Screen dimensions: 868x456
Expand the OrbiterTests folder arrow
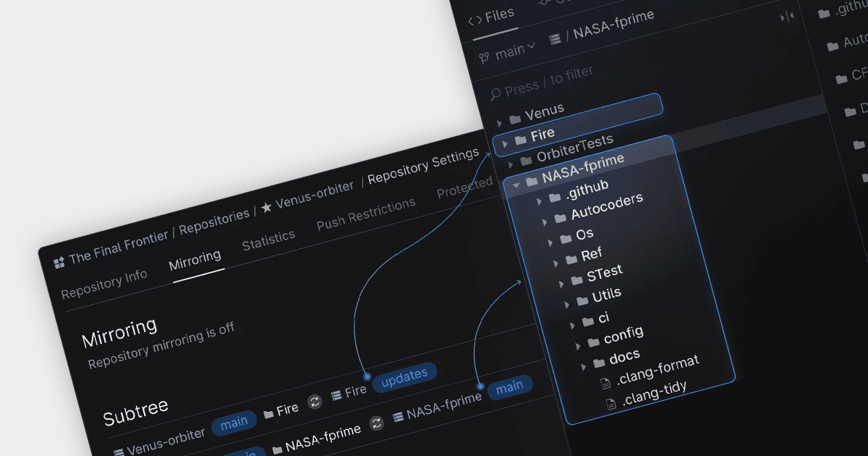(511, 164)
